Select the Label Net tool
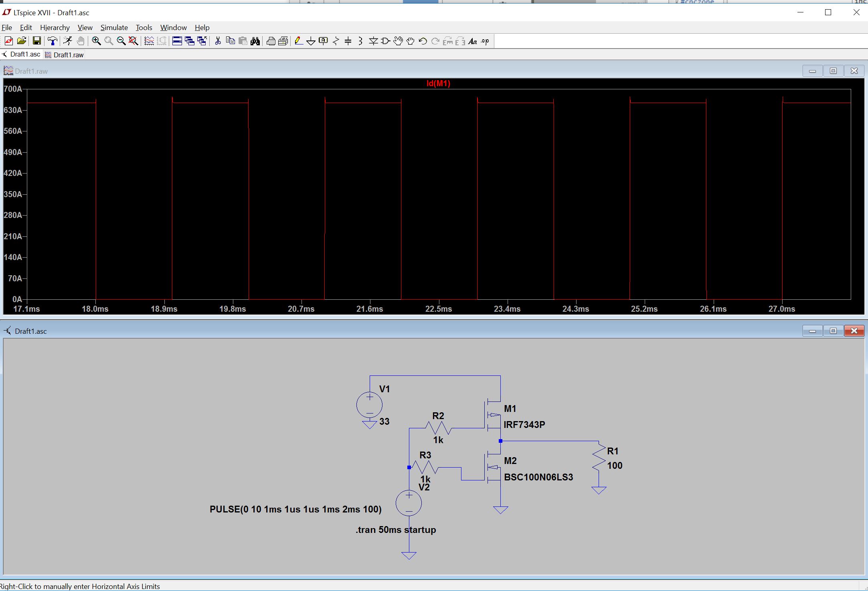The image size is (868, 591). tap(324, 41)
